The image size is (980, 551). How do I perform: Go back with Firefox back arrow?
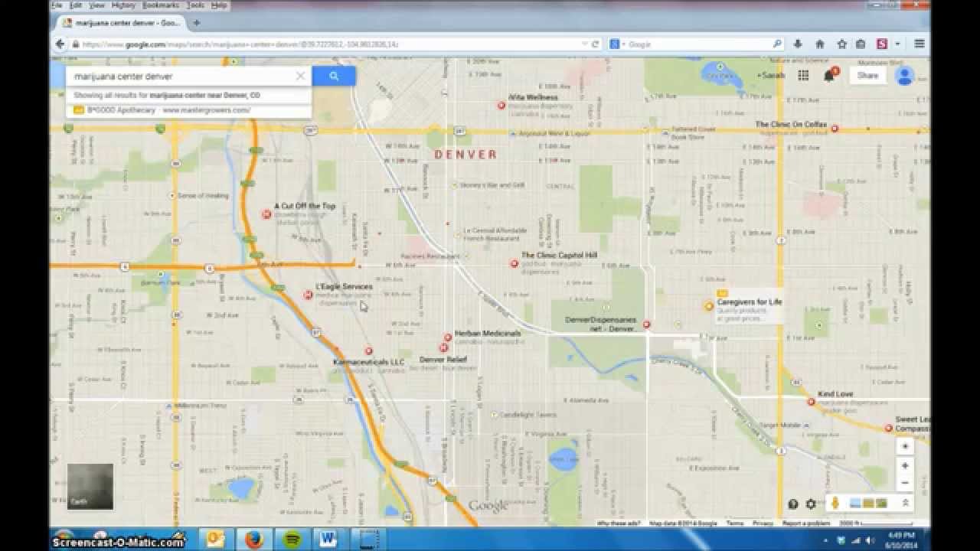(x=60, y=44)
